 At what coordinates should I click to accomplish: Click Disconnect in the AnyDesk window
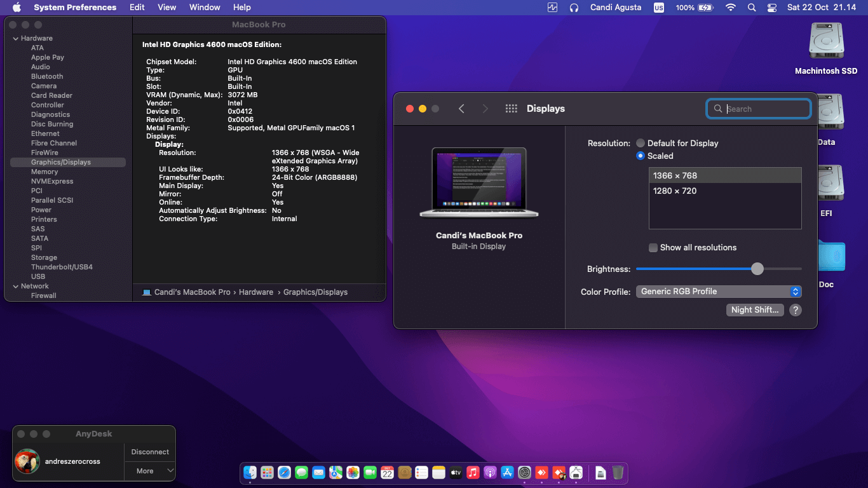[x=149, y=452]
